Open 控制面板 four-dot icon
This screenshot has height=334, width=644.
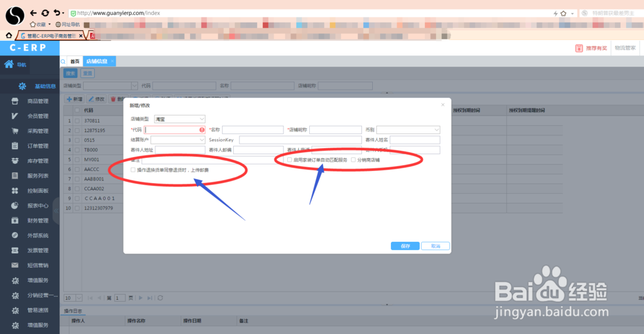tap(15, 191)
